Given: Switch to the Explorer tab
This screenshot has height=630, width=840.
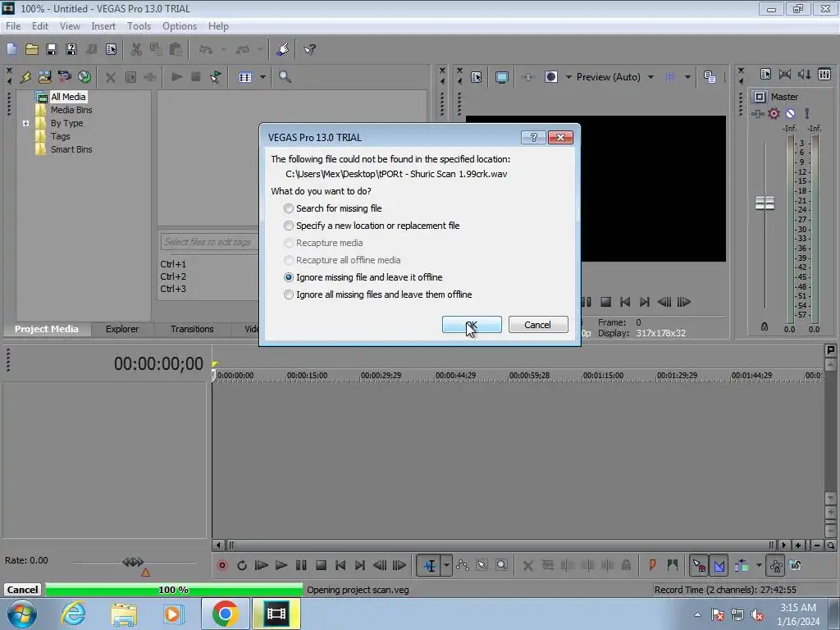Looking at the screenshot, I should pyautogui.click(x=122, y=329).
